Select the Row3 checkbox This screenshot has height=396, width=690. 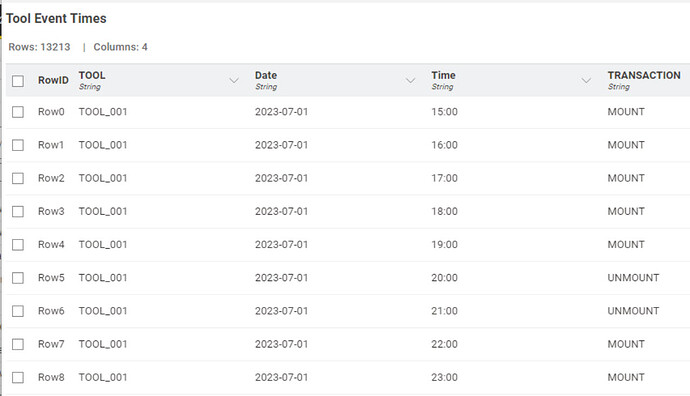point(18,212)
